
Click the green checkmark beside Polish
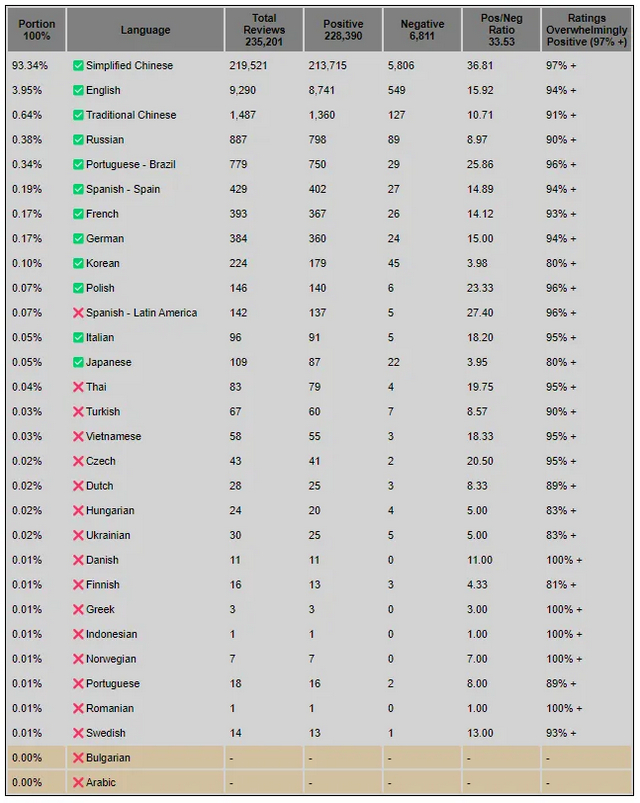[78, 288]
